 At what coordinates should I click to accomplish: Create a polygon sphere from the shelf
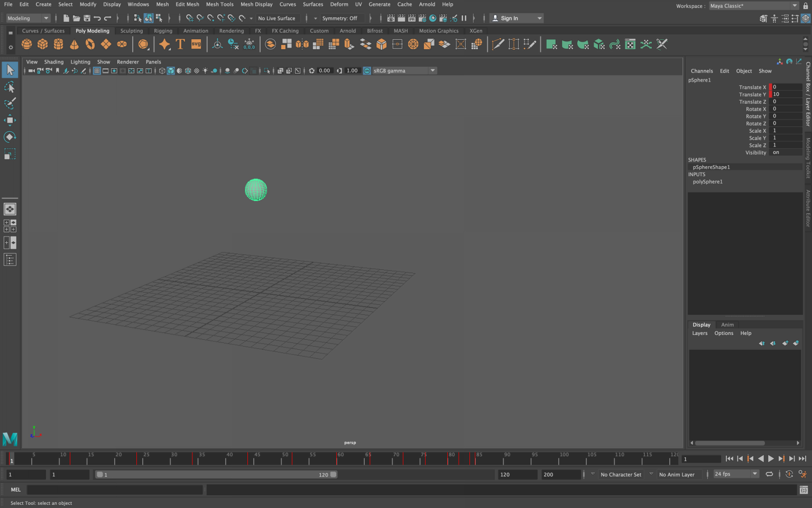coord(26,44)
